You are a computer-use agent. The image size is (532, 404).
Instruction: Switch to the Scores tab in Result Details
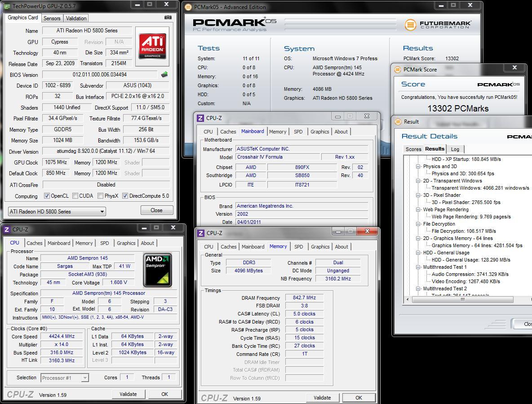413,149
